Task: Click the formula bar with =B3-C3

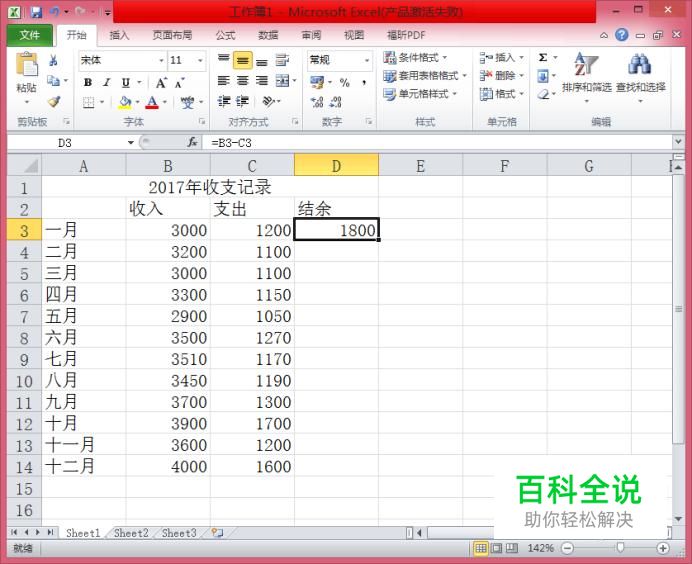Action: (x=437, y=143)
